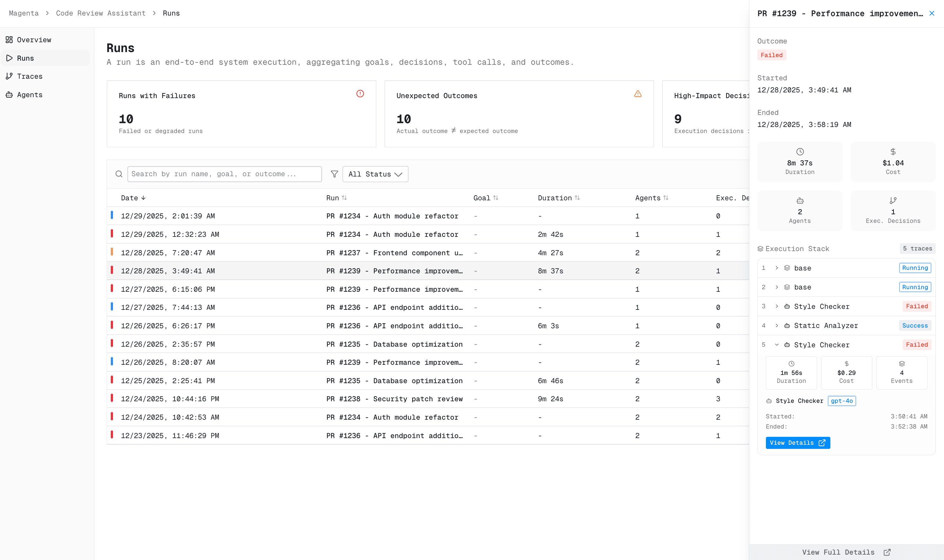Select Runs in the left navigation
Screen dimensions: 944x560
pyautogui.click(x=25, y=58)
